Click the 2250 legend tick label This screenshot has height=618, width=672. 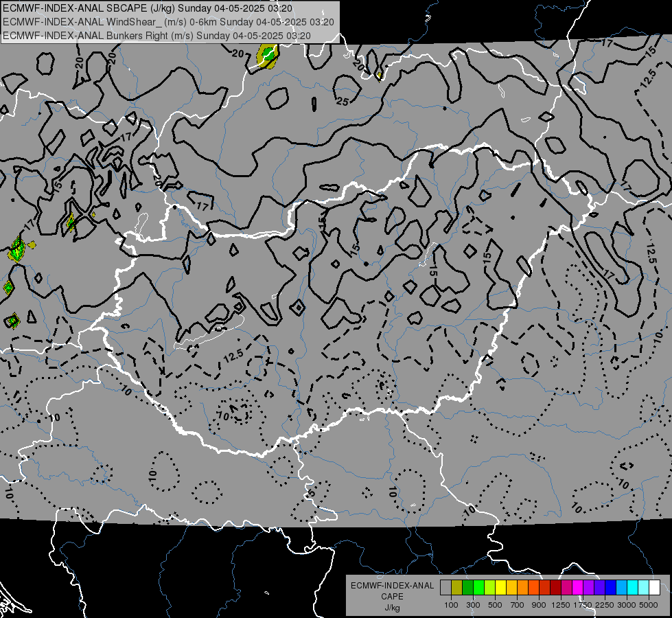[605, 605]
